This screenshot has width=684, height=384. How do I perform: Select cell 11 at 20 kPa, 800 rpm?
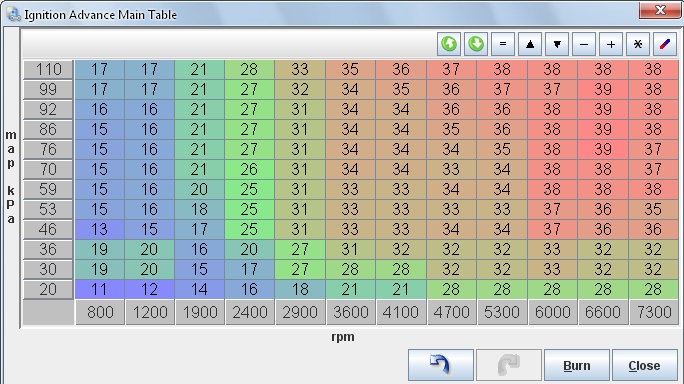[x=99, y=289]
